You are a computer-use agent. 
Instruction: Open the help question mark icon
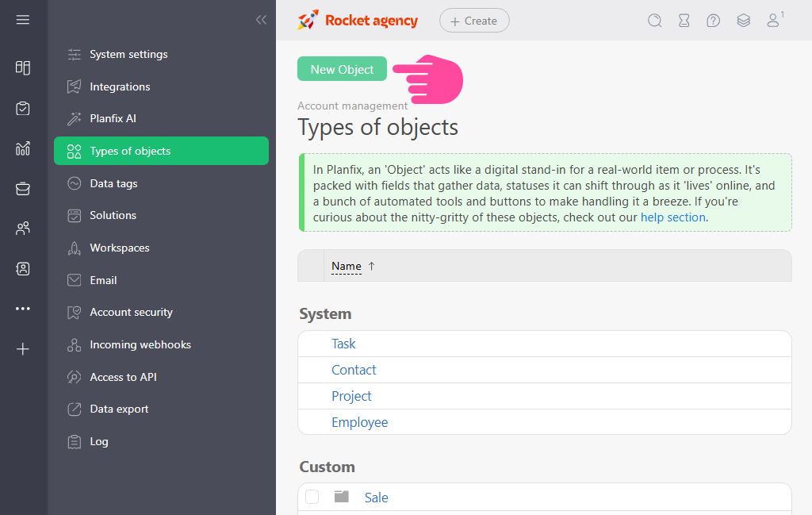coord(713,20)
